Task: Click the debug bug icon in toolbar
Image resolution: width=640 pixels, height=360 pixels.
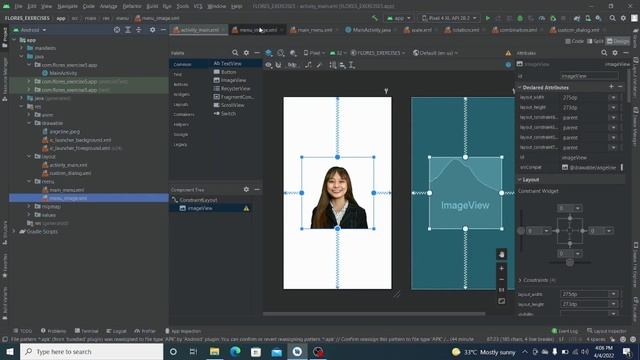Action: 520,18
